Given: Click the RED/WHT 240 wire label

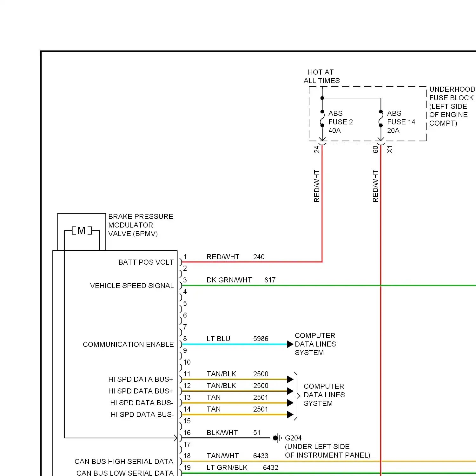Looking at the screenshot, I should [x=235, y=257].
